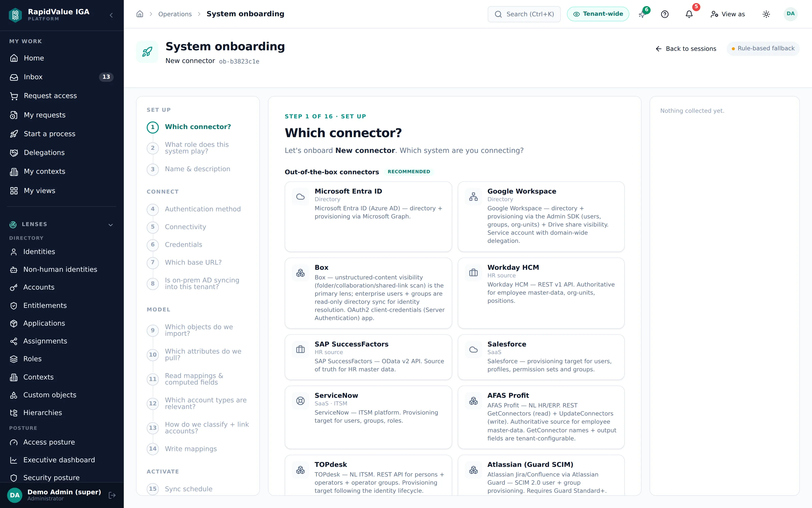
Task: Open My views
Action: tap(62, 190)
